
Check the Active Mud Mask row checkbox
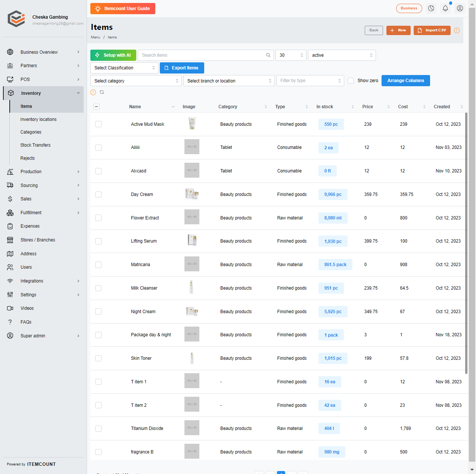click(98, 124)
